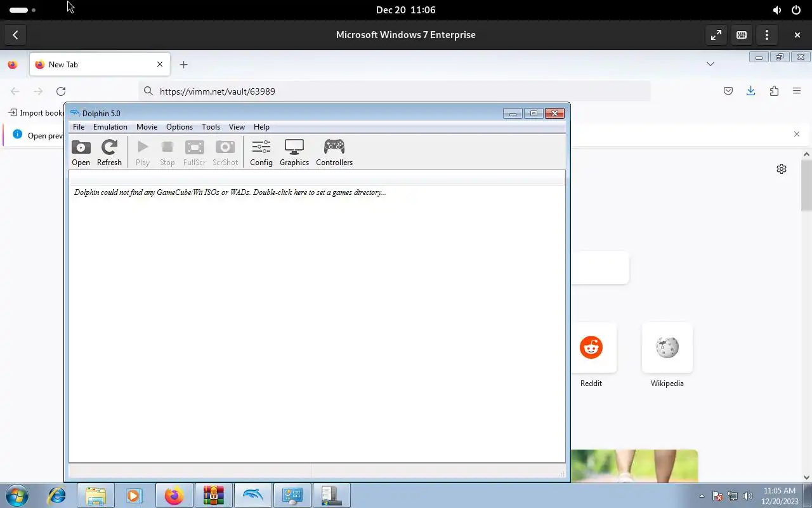Screen dimensions: 812x508
Task: Click the Firefox address bar with vimm.net URL
Action: click(x=395, y=91)
